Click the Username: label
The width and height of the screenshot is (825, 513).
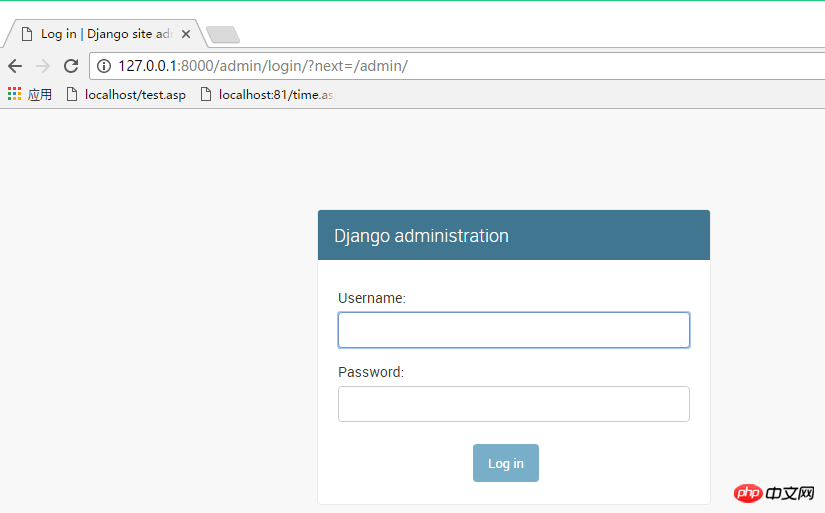click(x=371, y=298)
